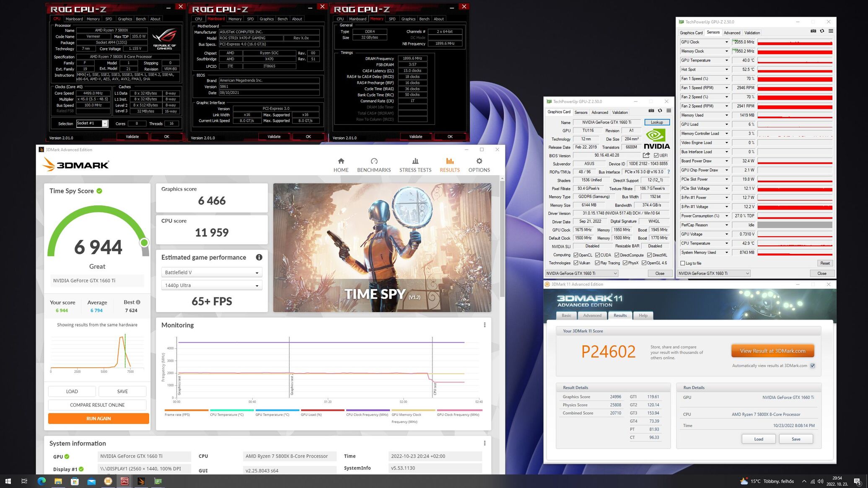Click refresh icon in GPU-Z Sensors window
The width and height of the screenshot is (868, 488).
pos(822,31)
